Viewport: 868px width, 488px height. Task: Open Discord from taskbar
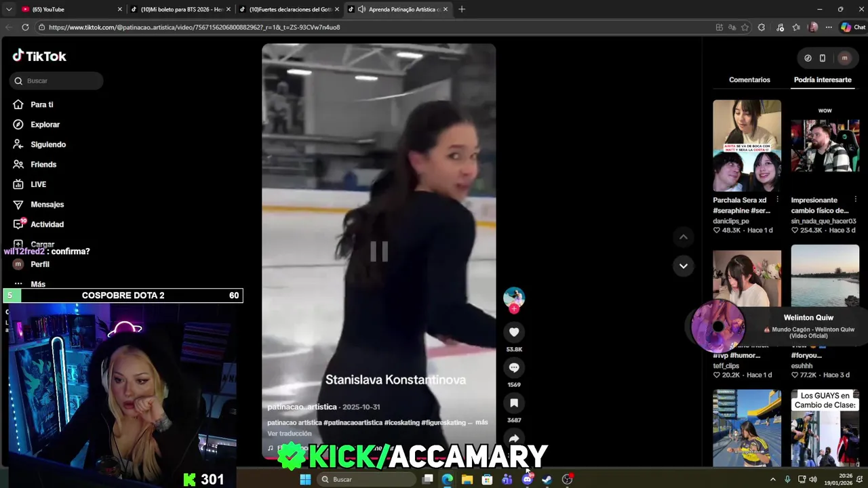point(528,479)
